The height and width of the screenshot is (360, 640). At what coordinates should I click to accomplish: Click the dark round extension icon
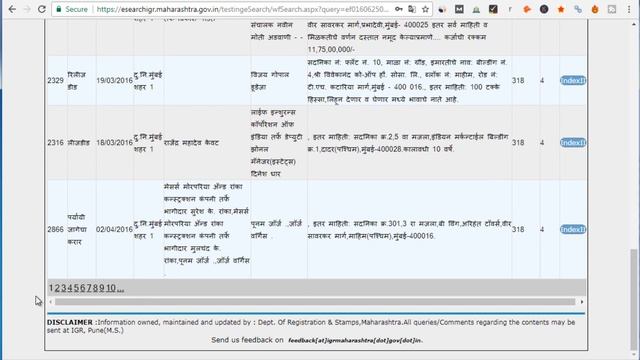coord(544,9)
